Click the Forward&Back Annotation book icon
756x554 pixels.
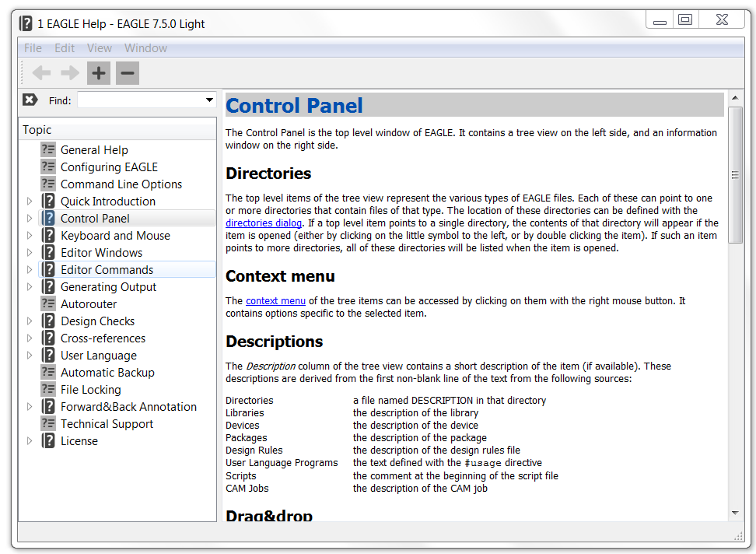point(48,406)
